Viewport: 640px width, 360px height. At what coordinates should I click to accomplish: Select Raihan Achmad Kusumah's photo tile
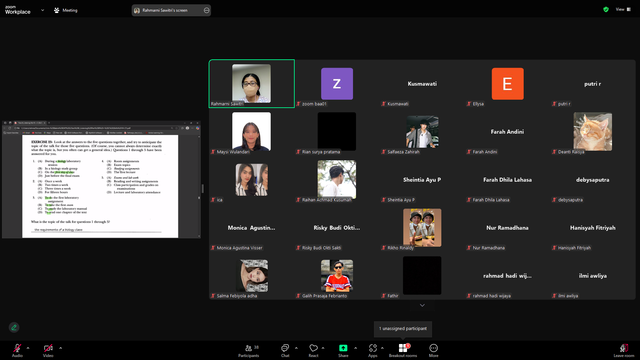coord(337,180)
